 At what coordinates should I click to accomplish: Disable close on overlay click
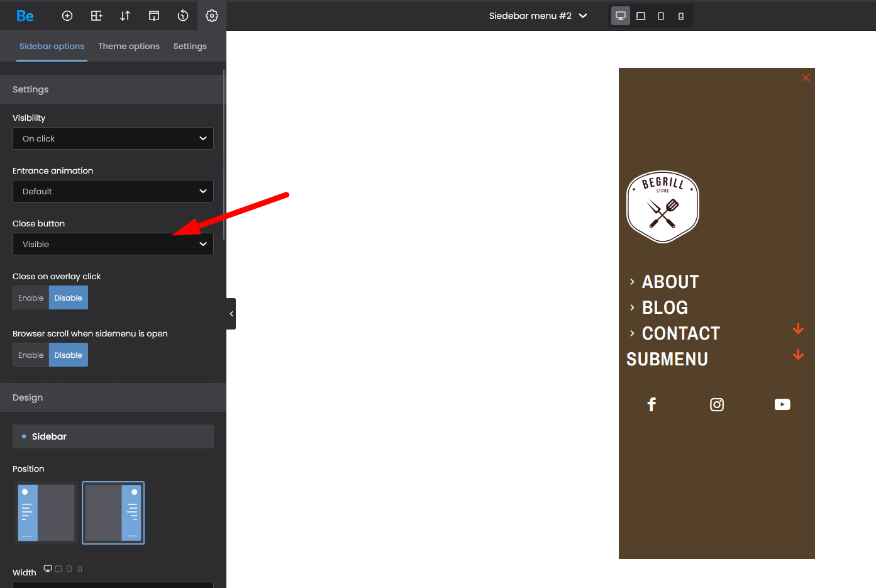(x=69, y=297)
